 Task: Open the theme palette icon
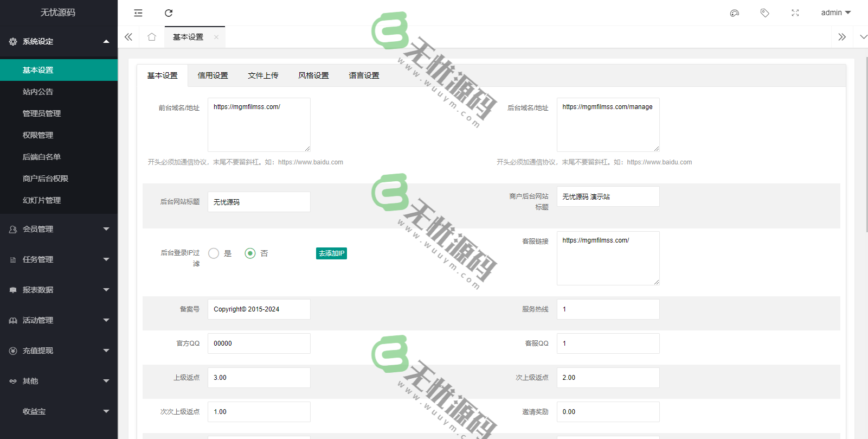click(x=735, y=13)
